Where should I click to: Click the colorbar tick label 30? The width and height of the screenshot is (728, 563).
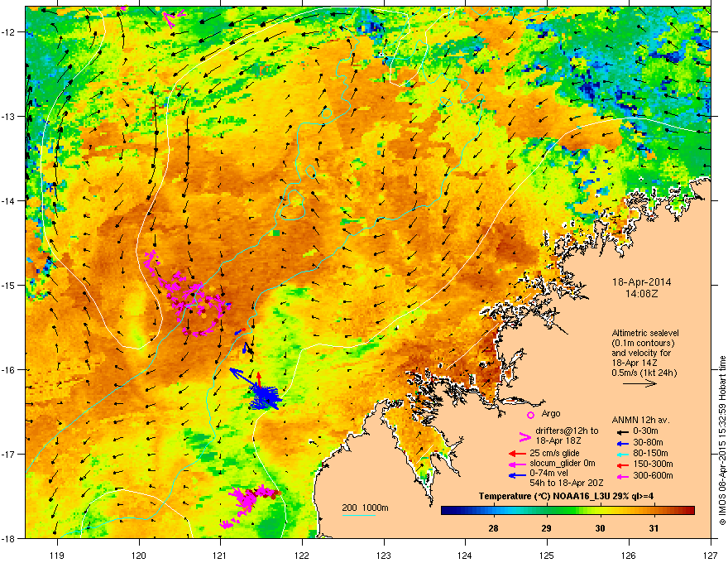[x=600, y=528]
